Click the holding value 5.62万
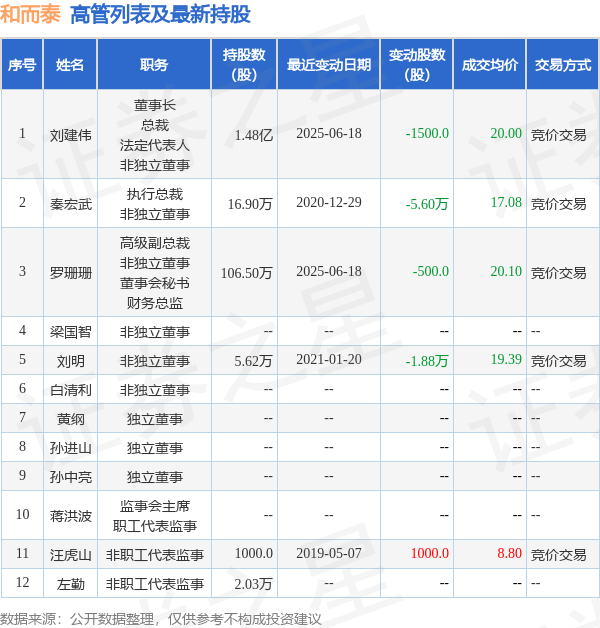The image size is (600, 628). pyautogui.click(x=254, y=361)
